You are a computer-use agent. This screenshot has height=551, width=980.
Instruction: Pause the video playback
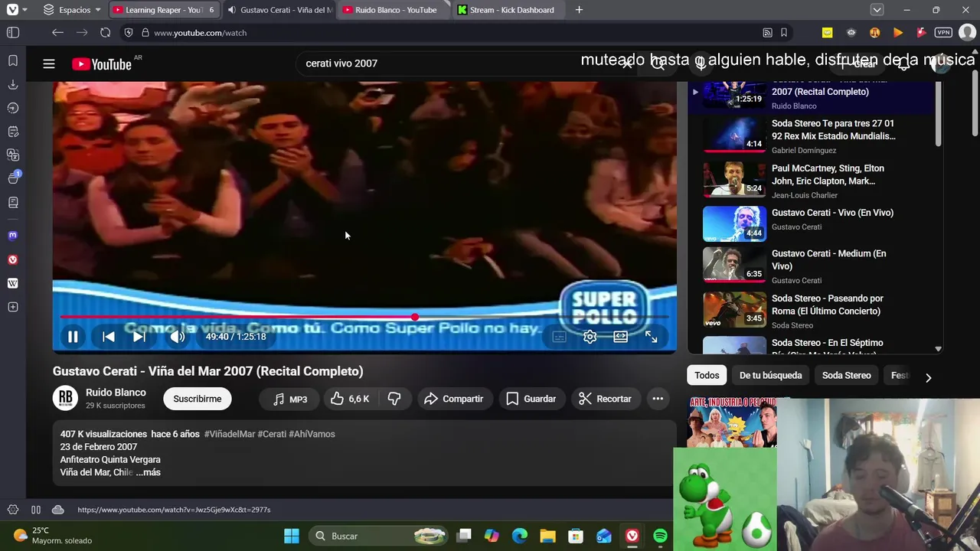click(73, 337)
